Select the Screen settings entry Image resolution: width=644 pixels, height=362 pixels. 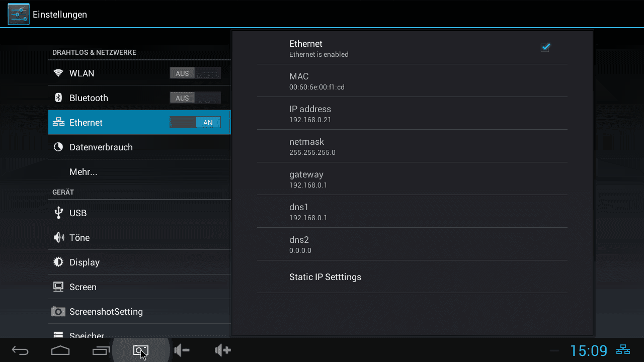tap(139, 287)
